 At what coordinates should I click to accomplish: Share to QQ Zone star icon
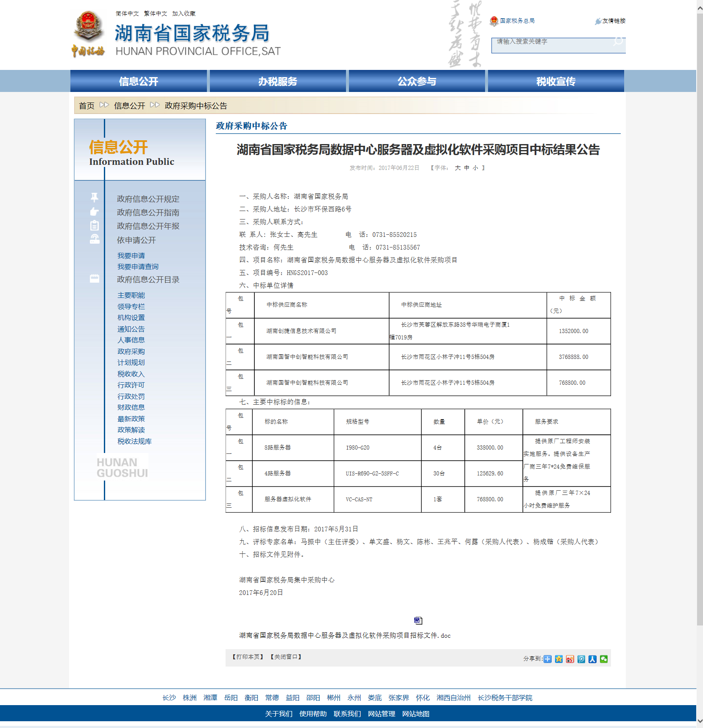click(559, 659)
